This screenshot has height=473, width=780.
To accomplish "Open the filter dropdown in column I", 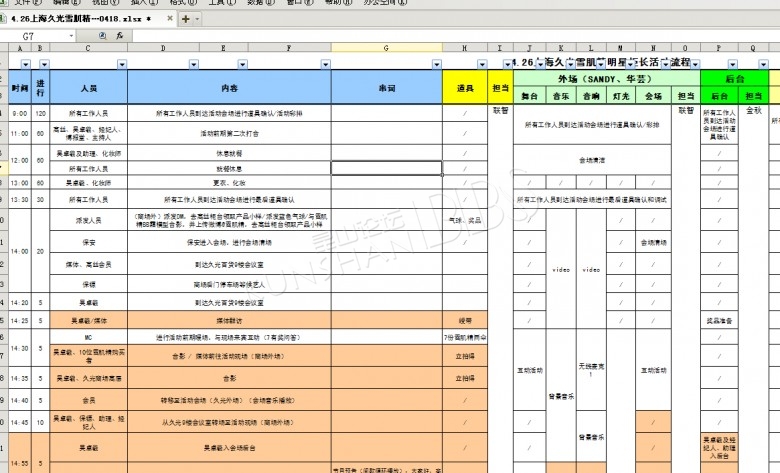I will pyautogui.click(x=507, y=64).
